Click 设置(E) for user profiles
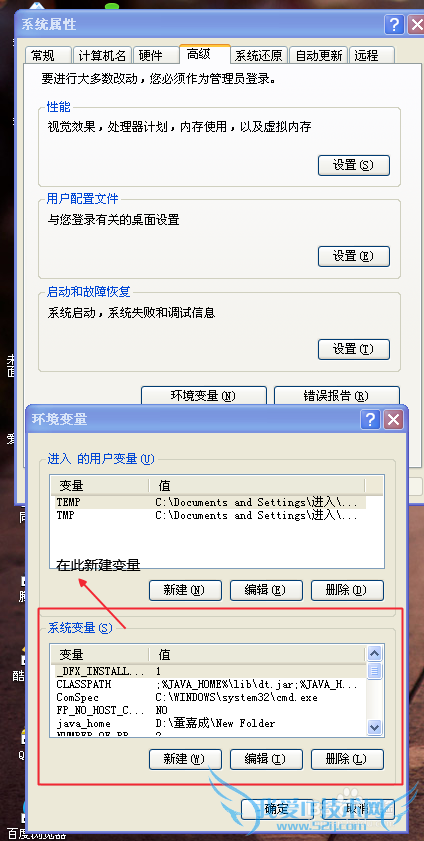424x841 pixels. coord(354,256)
